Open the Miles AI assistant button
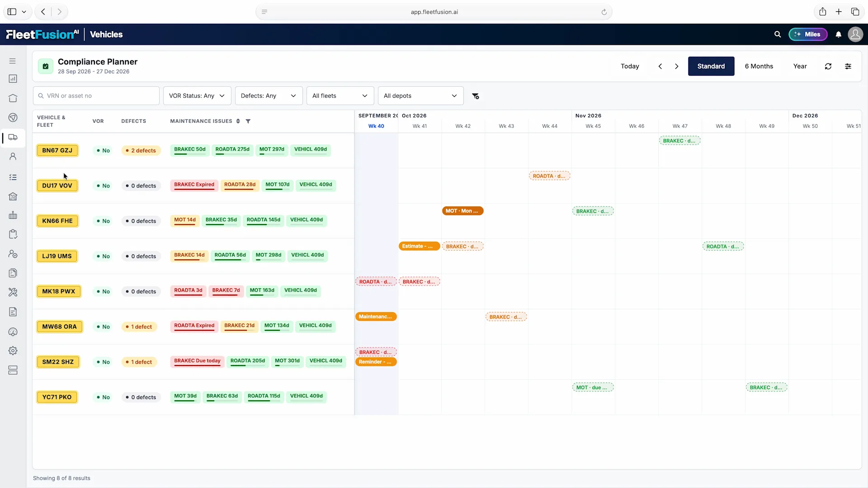 (x=808, y=34)
